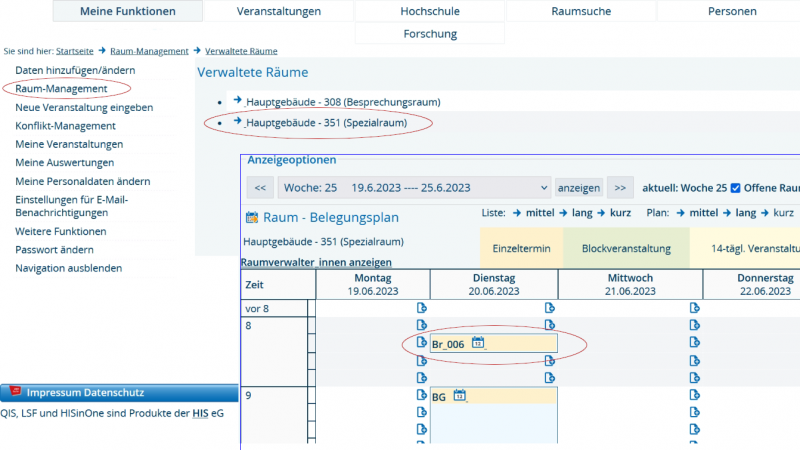Open the Hochschule tab
The width and height of the screenshot is (800, 450).
(x=430, y=11)
